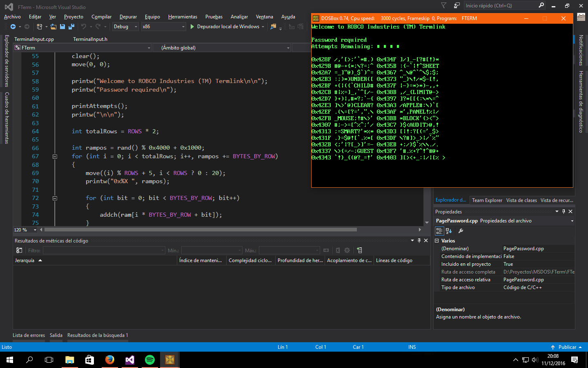Open the Propiedades window options arrow
The image size is (588, 368).
557,211
